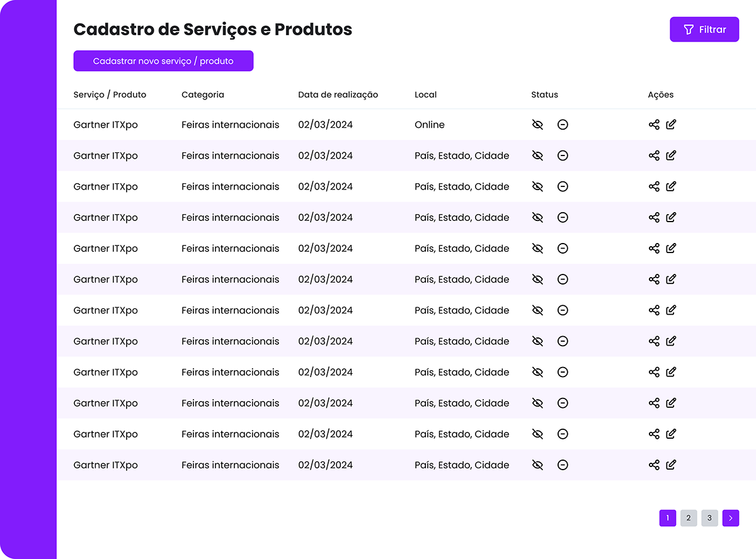Click minus-circle icon in eighth table row
The width and height of the screenshot is (756, 559).
[x=563, y=341]
